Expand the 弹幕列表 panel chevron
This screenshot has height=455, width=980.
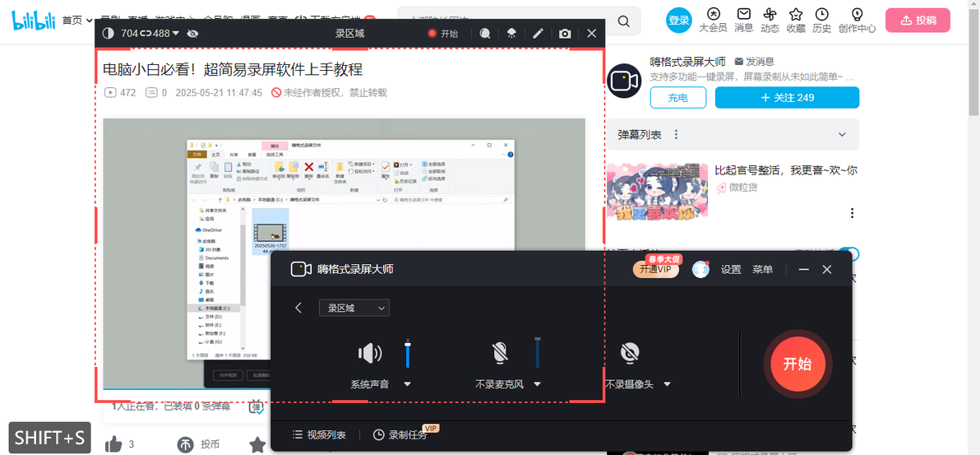point(842,135)
